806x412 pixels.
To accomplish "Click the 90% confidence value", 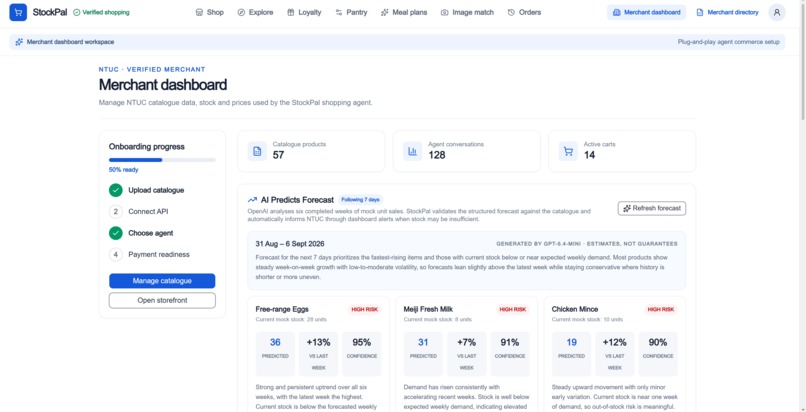I will [x=657, y=343].
